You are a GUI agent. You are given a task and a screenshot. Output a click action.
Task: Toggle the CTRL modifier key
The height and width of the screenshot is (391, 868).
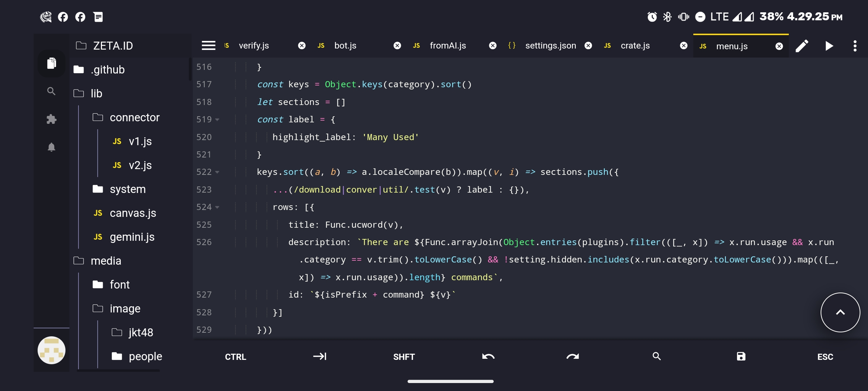coord(235,357)
